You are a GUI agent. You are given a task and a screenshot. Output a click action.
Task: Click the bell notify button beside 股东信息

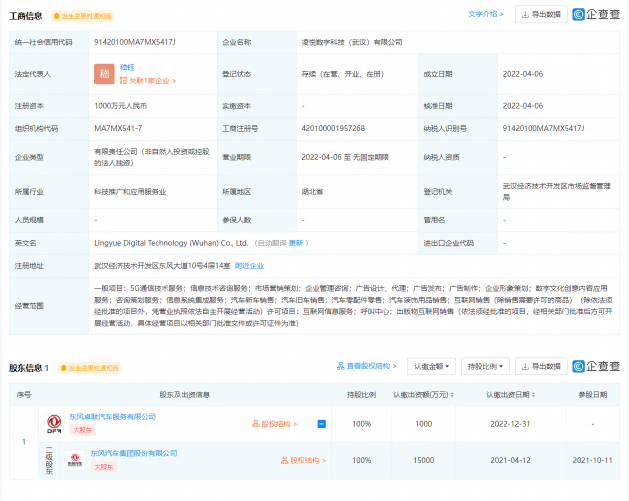pos(89,368)
